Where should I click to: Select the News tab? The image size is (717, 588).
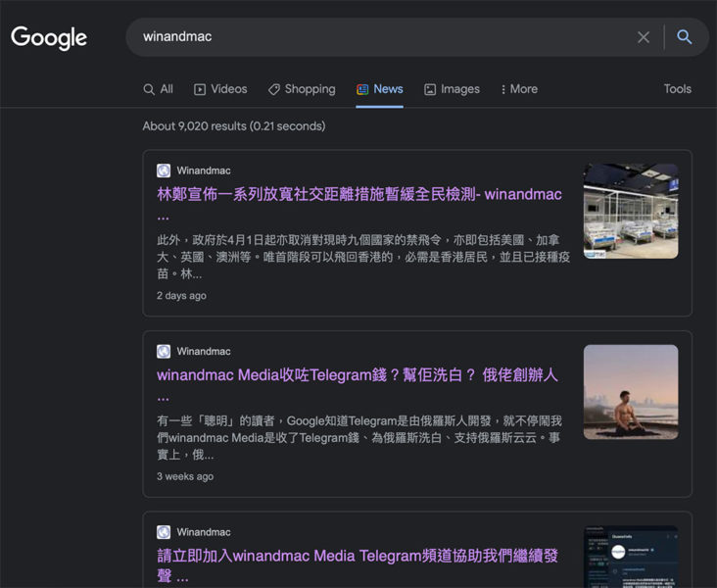[x=379, y=89]
